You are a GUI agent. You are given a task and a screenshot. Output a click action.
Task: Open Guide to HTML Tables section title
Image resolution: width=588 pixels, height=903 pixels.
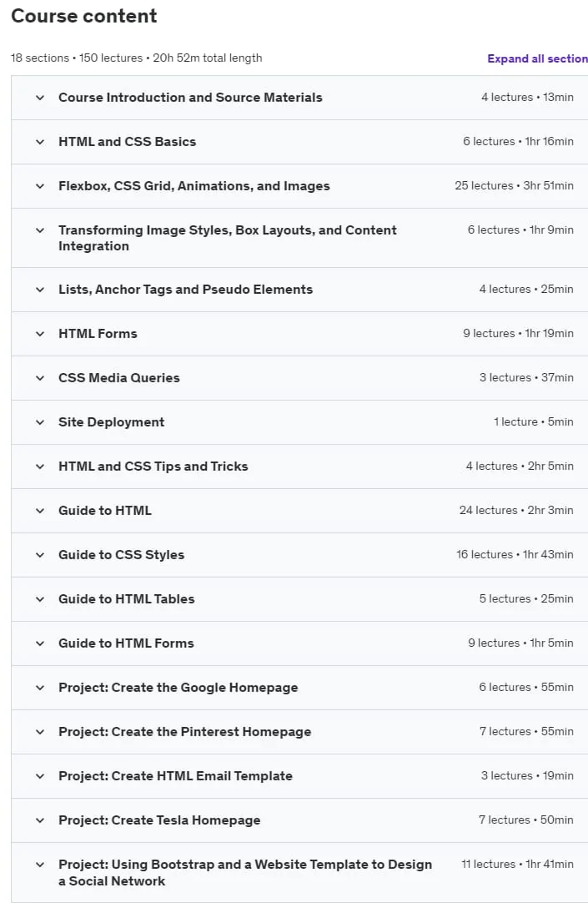127,599
